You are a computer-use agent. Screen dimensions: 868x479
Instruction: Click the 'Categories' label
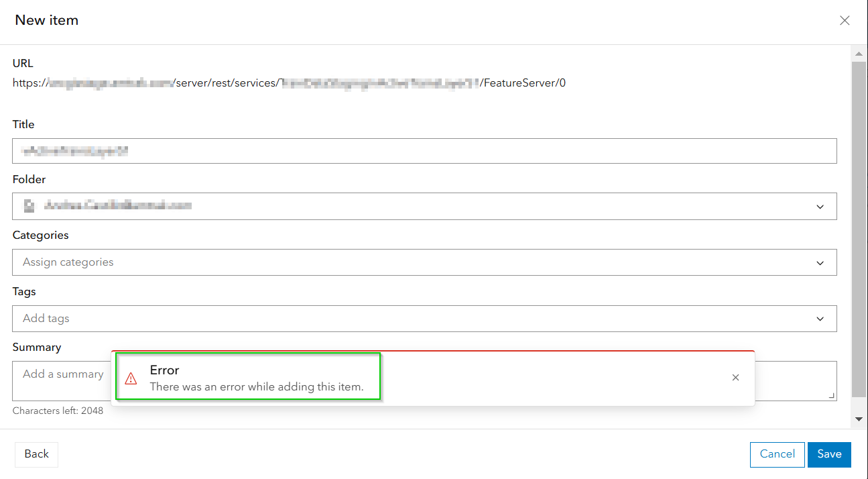[x=40, y=235]
